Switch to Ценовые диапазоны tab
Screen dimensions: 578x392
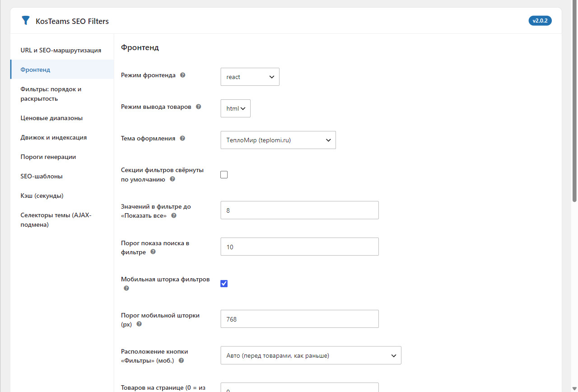(x=62, y=118)
